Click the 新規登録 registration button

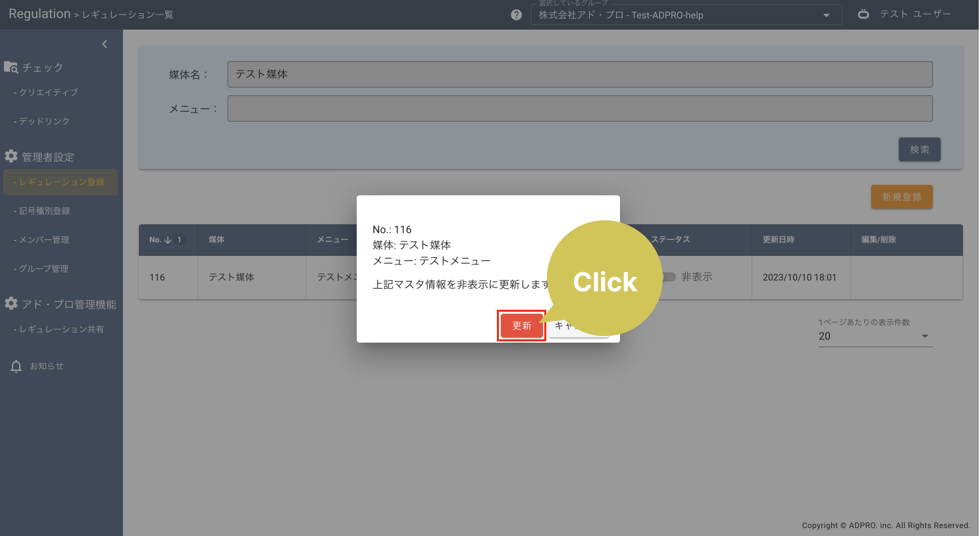pyautogui.click(x=902, y=197)
